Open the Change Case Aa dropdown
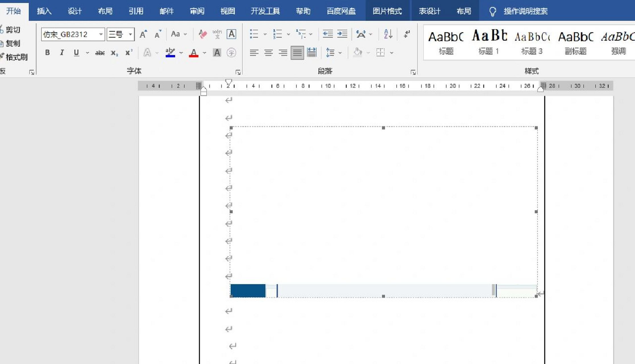This screenshot has width=635, height=364. coord(178,34)
